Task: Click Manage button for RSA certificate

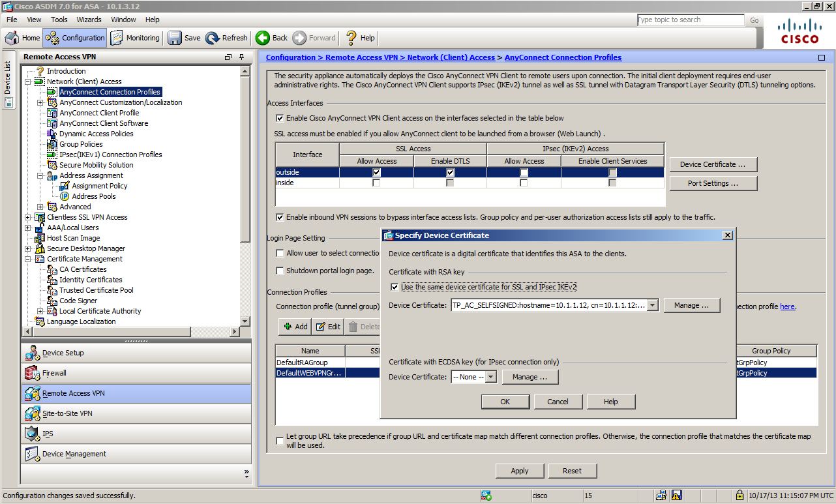Action: [692, 305]
